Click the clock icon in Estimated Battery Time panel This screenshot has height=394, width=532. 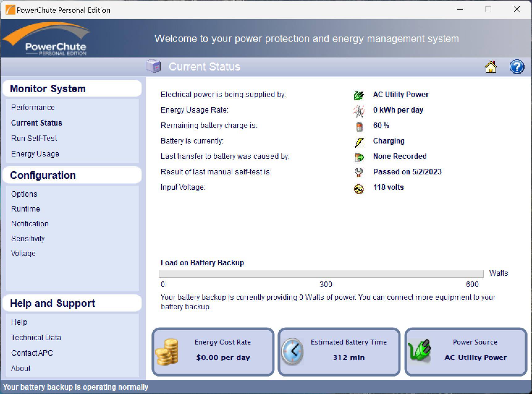[293, 352]
